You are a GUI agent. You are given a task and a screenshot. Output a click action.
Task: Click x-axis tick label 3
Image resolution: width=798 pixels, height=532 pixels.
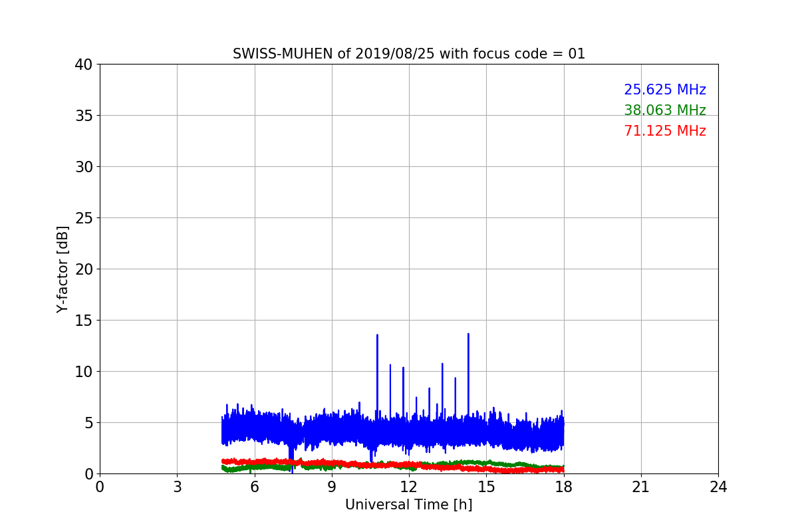tap(177, 487)
